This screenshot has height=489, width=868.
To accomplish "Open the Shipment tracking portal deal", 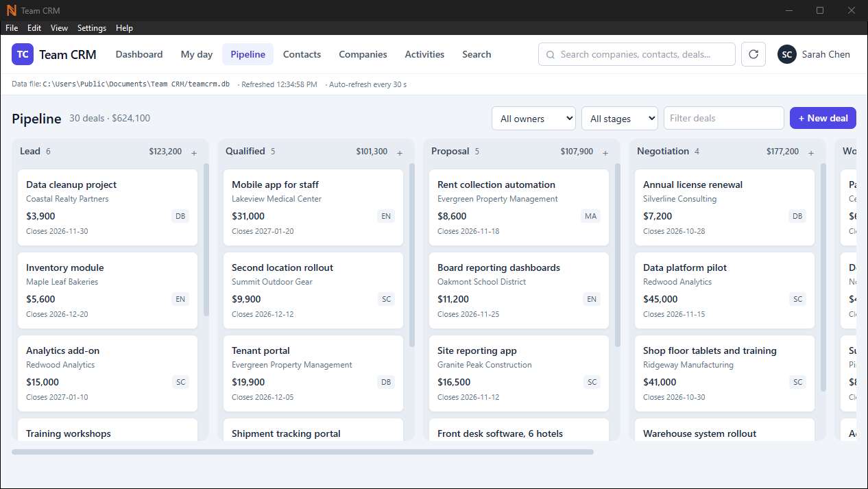I will (x=313, y=430).
